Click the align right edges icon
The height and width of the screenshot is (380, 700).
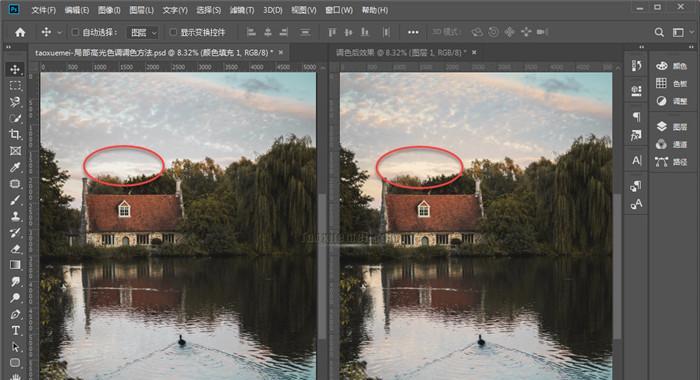[x=284, y=32]
